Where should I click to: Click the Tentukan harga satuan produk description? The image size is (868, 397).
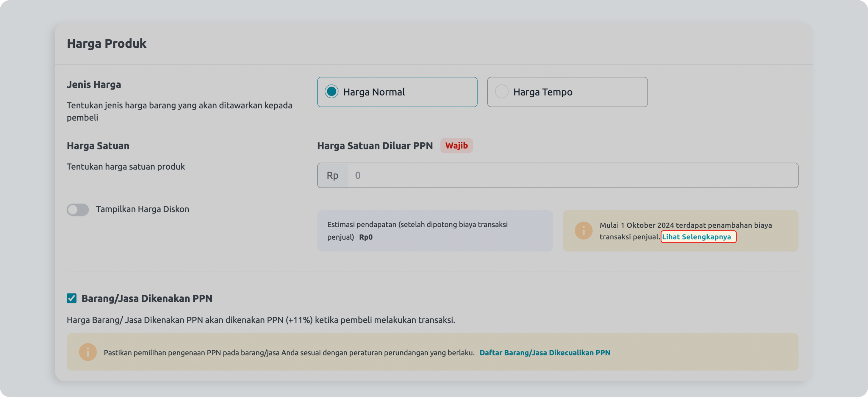[x=126, y=167]
